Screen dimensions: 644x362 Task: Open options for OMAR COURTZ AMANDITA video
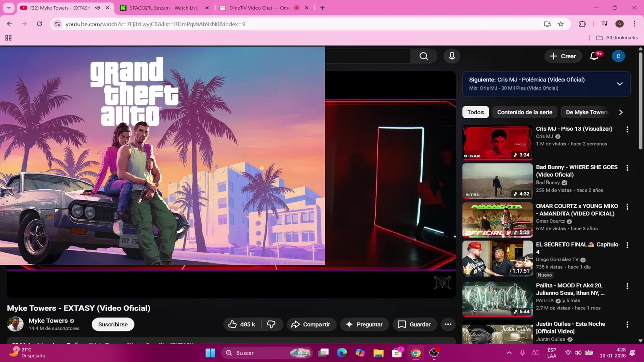coord(627,207)
